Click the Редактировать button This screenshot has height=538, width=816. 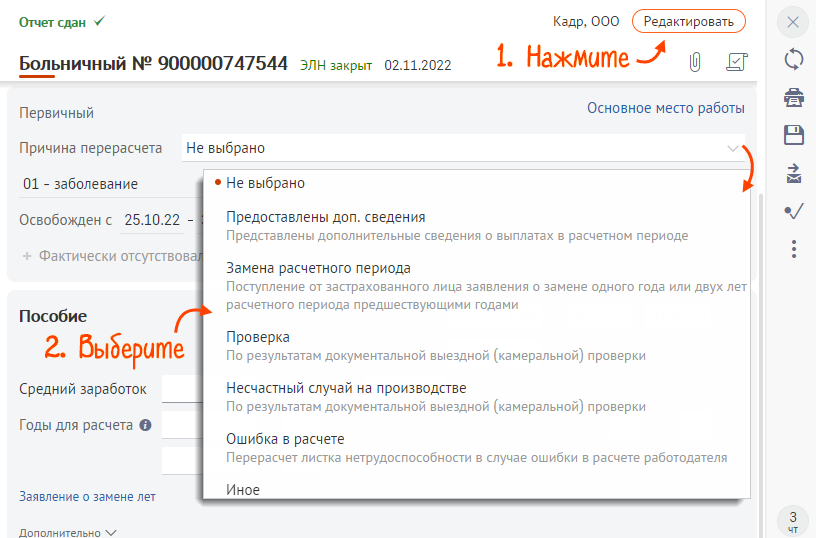point(688,21)
